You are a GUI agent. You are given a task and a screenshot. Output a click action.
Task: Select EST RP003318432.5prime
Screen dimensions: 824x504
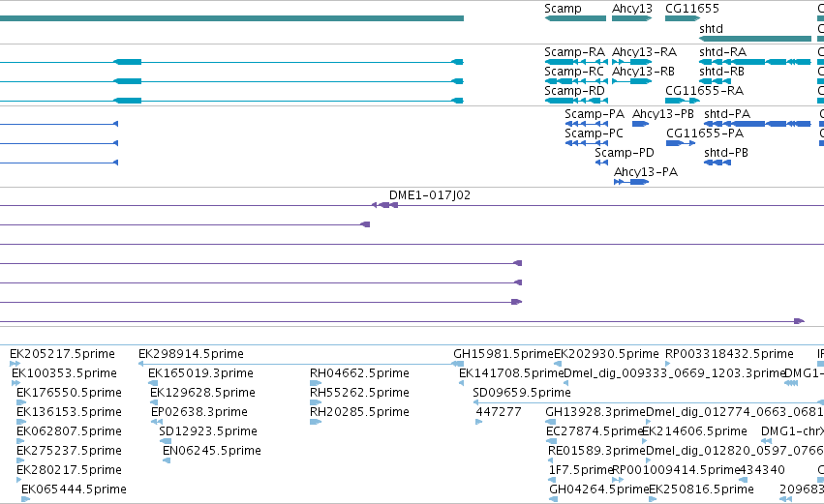click(729, 354)
